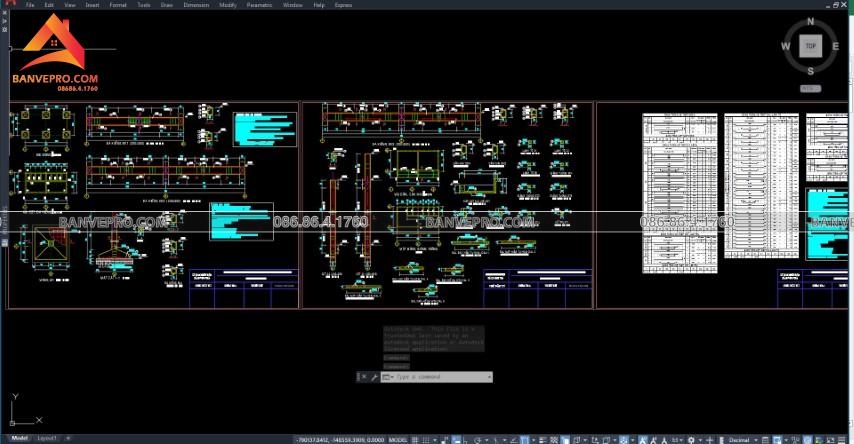Switch to the Model tab
This screenshot has width=854, height=444.
pyautogui.click(x=20, y=438)
